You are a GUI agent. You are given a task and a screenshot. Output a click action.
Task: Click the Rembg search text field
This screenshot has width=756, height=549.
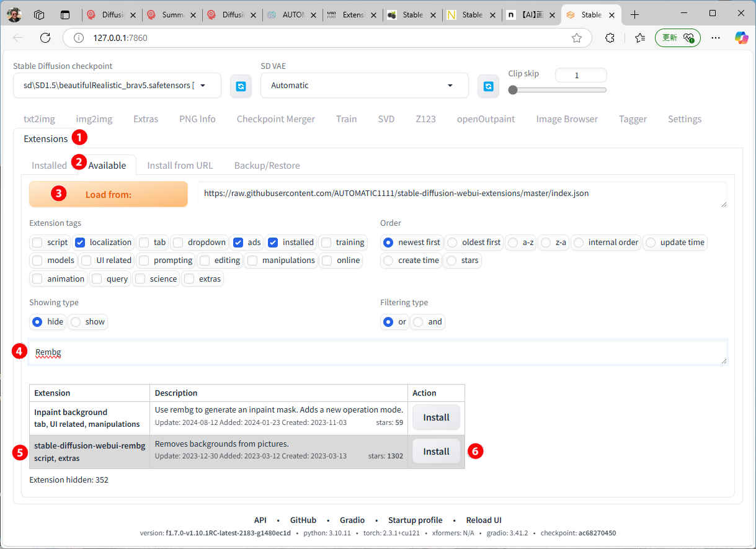coord(377,352)
